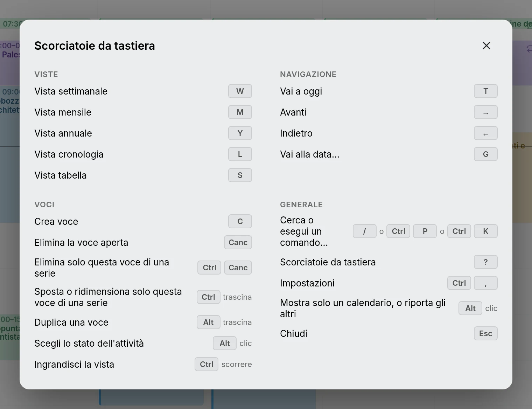The image size is (532, 409).
Task: Click the M key cap for Vista mensile
Action: 240,112
